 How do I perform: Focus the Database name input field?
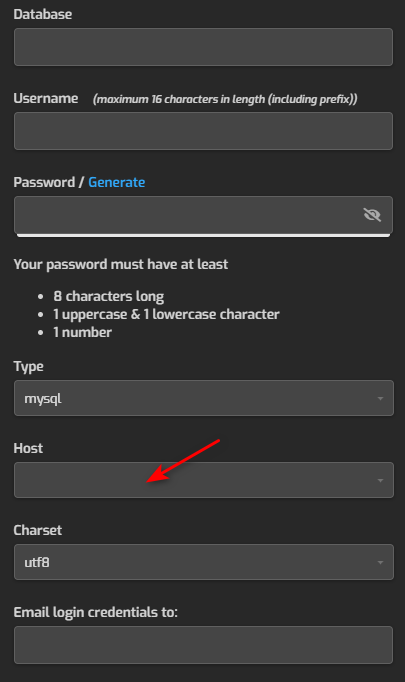coord(203,47)
